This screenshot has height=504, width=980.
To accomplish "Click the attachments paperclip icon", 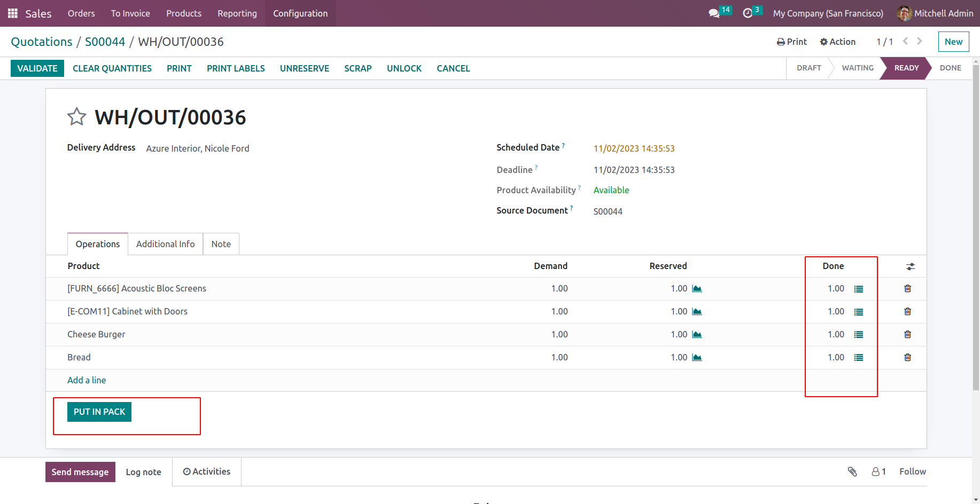I will pos(852,471).
